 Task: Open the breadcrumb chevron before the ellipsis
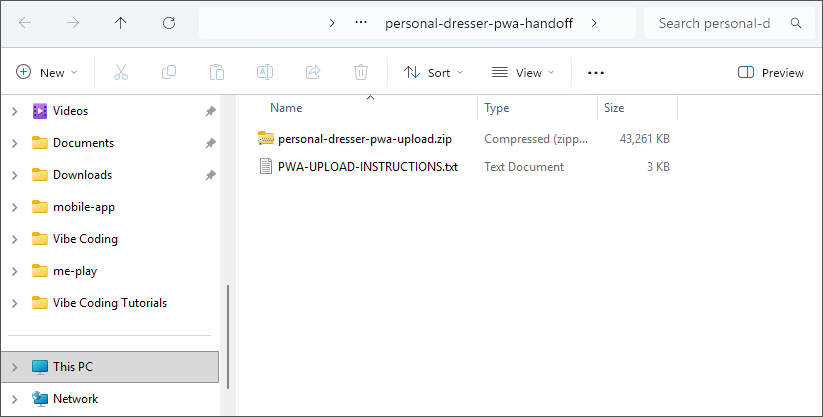tap(332, 23)
